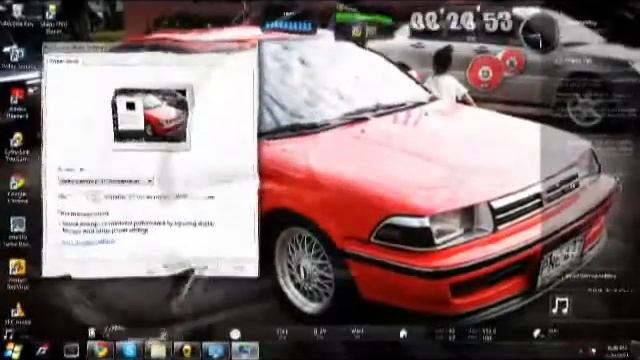This screenshot has width=640, height=360.
Task: Click the recycle bin widget icon
Action: click(x=92, y=332)
